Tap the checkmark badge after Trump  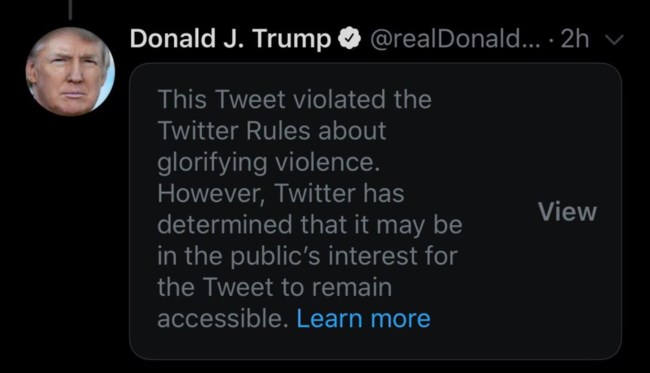point(349,39)
